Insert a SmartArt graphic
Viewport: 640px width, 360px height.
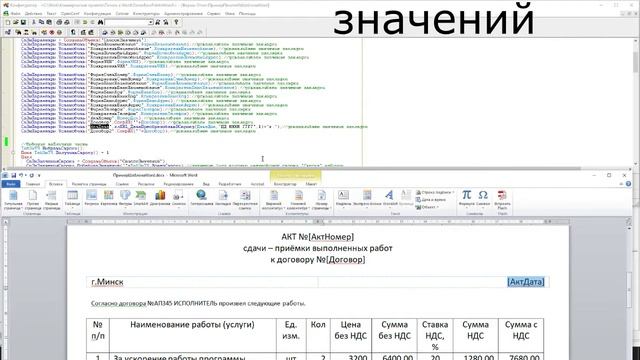pyautogui.click(x=141, y=198)
